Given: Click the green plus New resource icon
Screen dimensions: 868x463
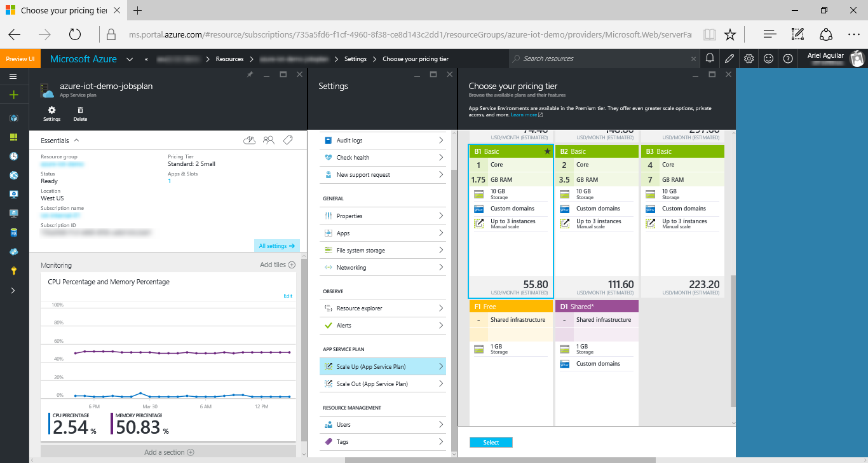Looking at the screenshot, I should click(x=13, y=95).
